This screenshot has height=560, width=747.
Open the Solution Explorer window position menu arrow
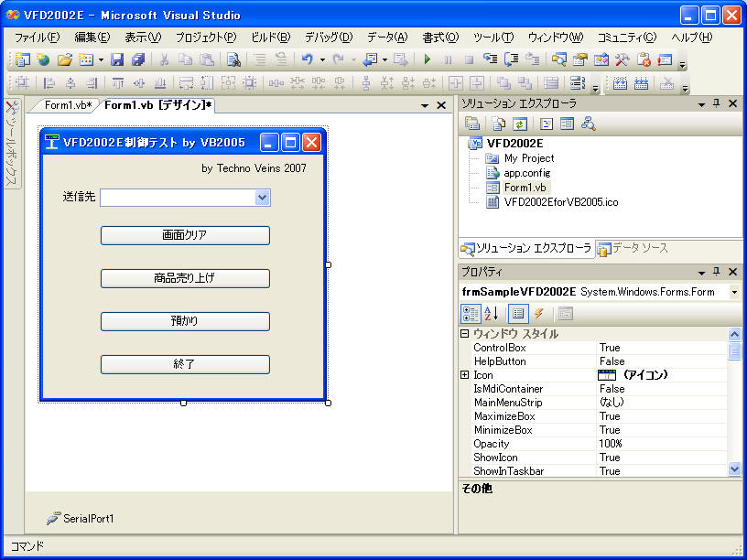(701, 104)
